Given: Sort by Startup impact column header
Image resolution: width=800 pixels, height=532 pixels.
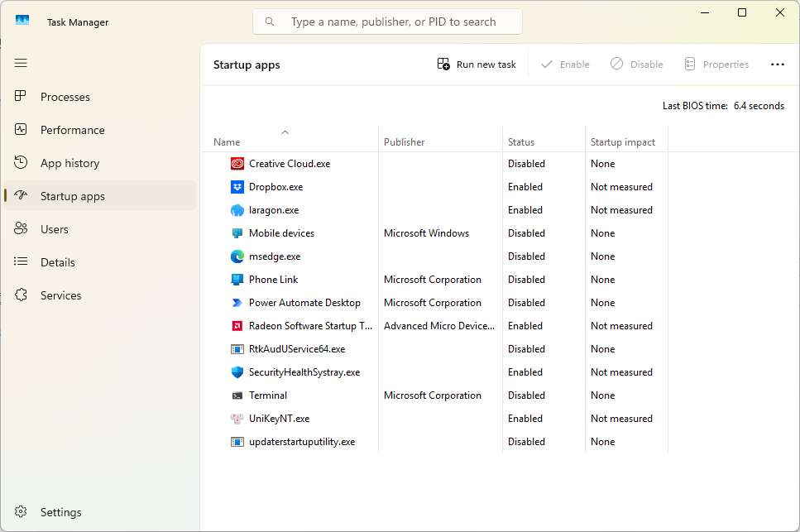Looking at the screenshot, I should point(626,137).
